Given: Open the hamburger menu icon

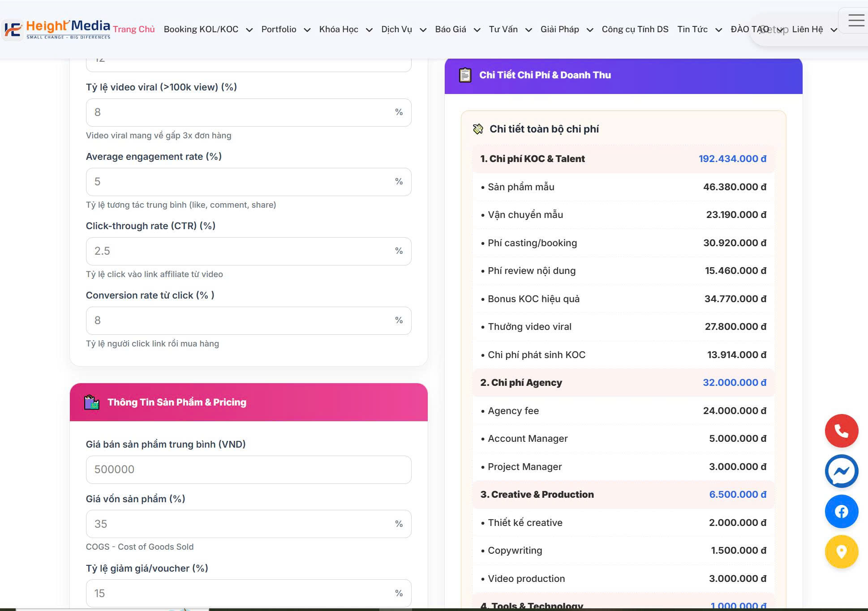Looking at the screenshot, I should [x=856, y=21].
